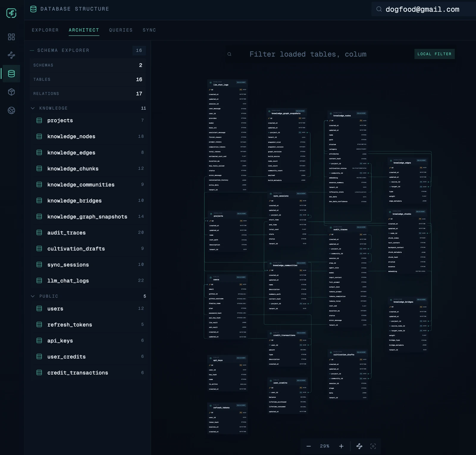The height and width of the screenshot is (455, 476).
Task: Collapse the KNOWLEDGE schema group
Action: pos(33,108)
